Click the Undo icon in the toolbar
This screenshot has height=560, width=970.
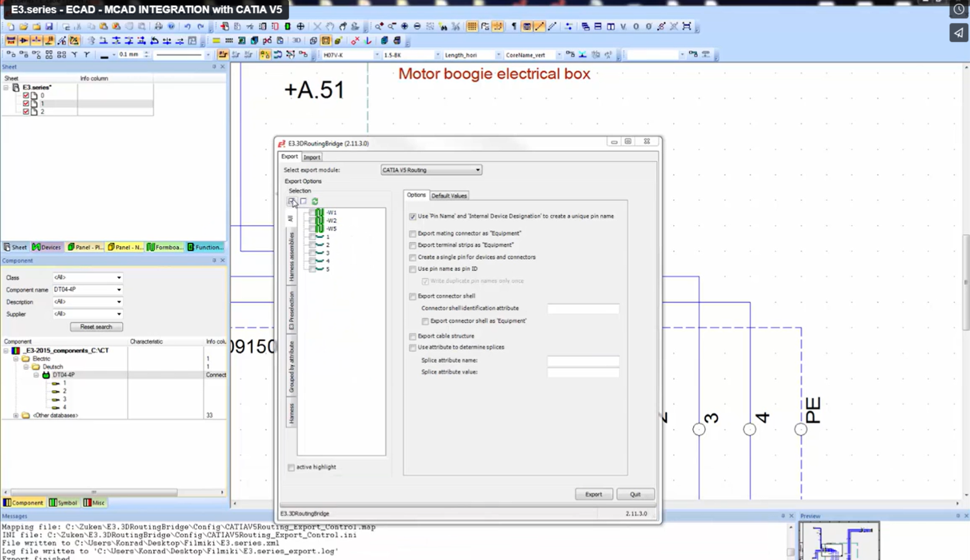click(188, 26)
